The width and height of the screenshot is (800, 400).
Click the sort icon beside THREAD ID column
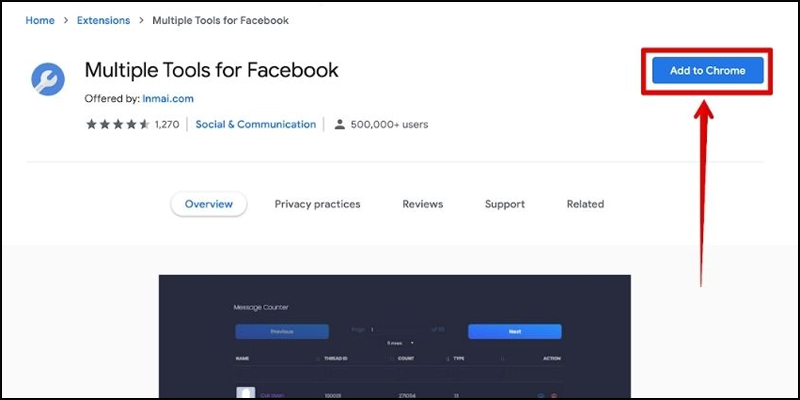click(x=392, y=359)
